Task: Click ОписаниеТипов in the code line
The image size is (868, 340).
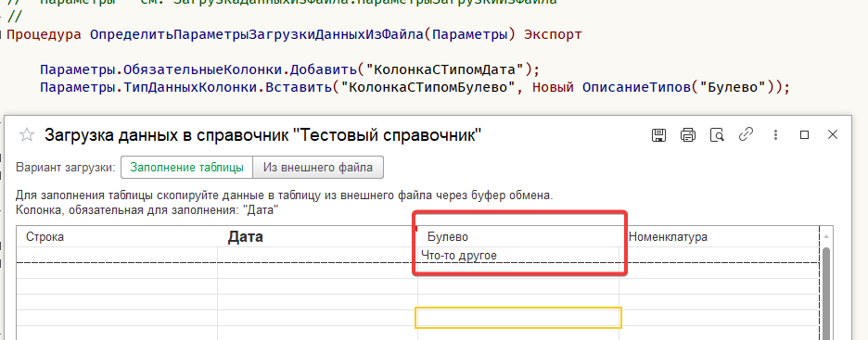Action: 636,87
